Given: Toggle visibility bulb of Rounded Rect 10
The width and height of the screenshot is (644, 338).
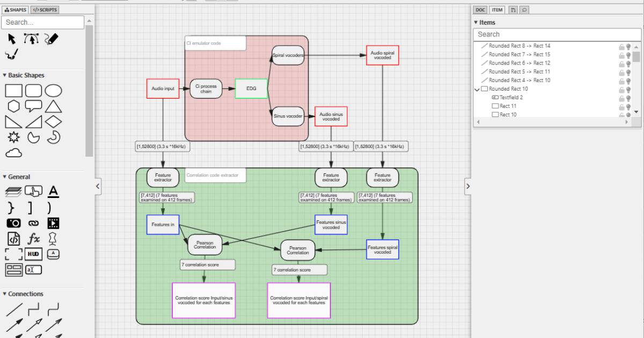Looking at the screenshot, I should pos(628,89).
